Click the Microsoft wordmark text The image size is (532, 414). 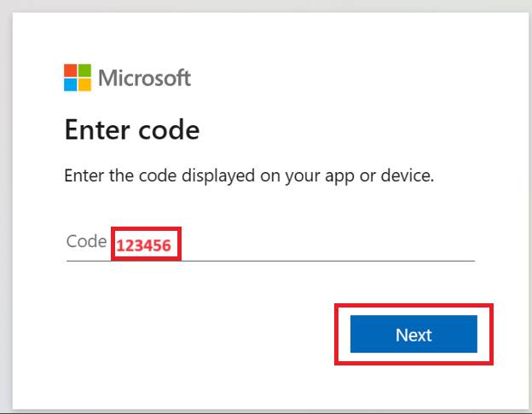(x=145, y=78)
